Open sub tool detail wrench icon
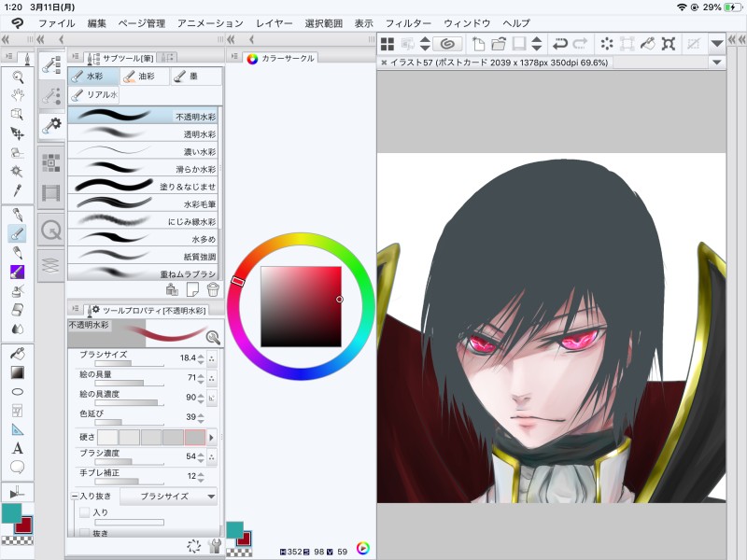This screenshot has height=560, width=747. tap(215, 545)
